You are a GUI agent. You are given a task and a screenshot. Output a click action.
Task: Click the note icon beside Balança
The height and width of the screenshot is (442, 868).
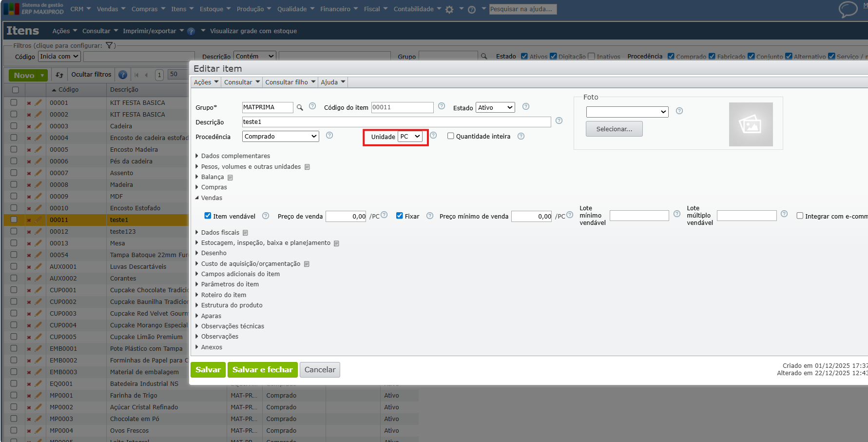point(230,178)
